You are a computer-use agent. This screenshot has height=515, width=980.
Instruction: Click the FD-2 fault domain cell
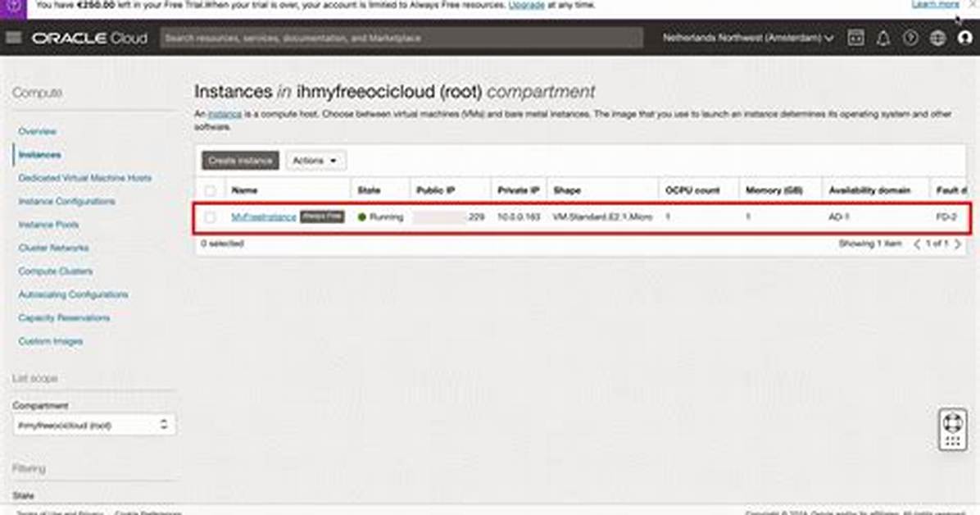point(946,217)
